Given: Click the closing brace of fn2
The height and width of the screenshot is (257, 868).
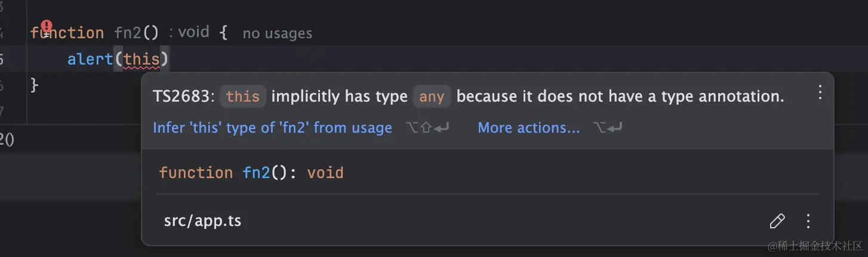Looking at the screenshot, I should [34, 85].
